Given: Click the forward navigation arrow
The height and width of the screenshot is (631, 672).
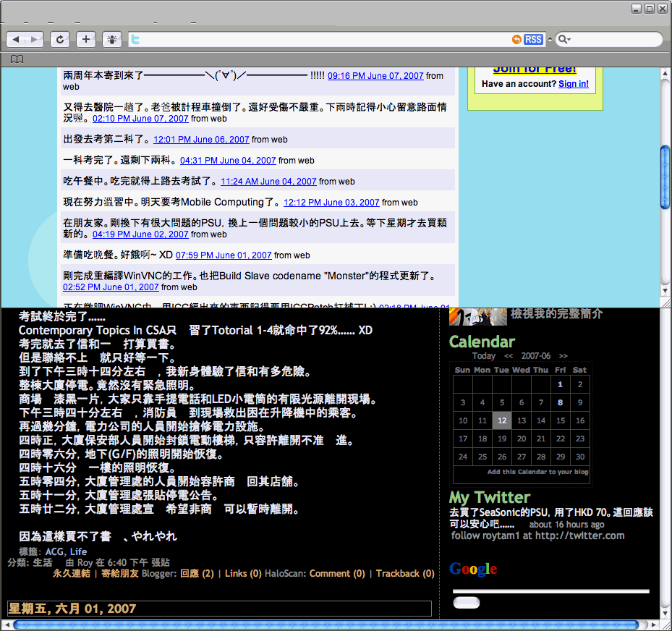Looking at the screenshot, I should (x=34, y=39).
